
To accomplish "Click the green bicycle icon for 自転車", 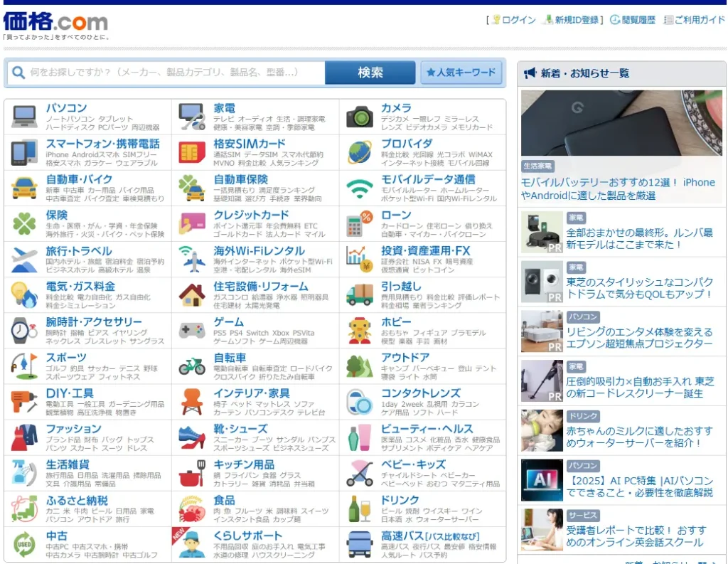I will pyautogui.click(x=192, y=366).
